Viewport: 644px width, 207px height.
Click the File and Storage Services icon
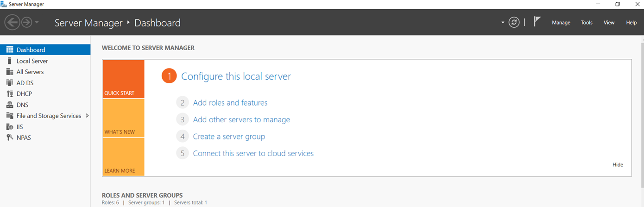(9, 116)
